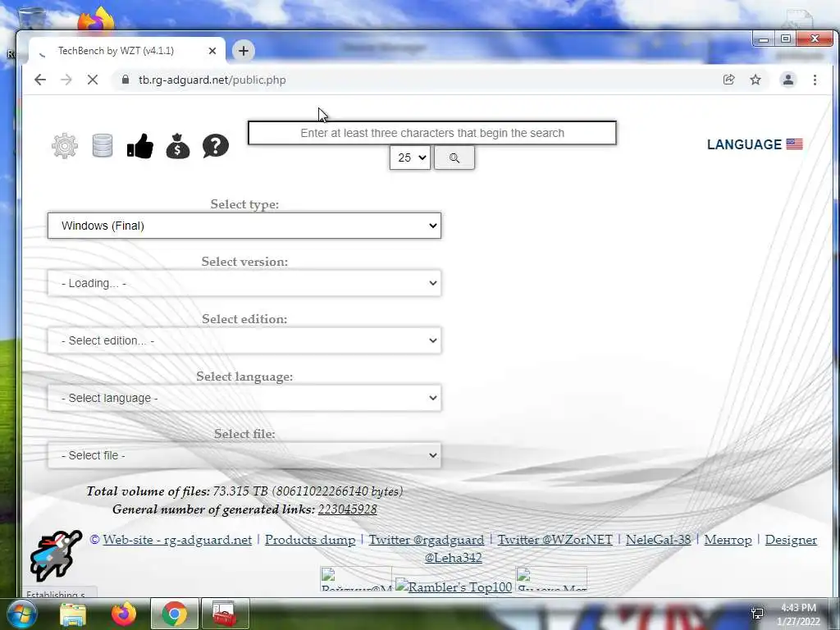Open the Select version dropdown
The image size is (840, 630).
point(244,283)
